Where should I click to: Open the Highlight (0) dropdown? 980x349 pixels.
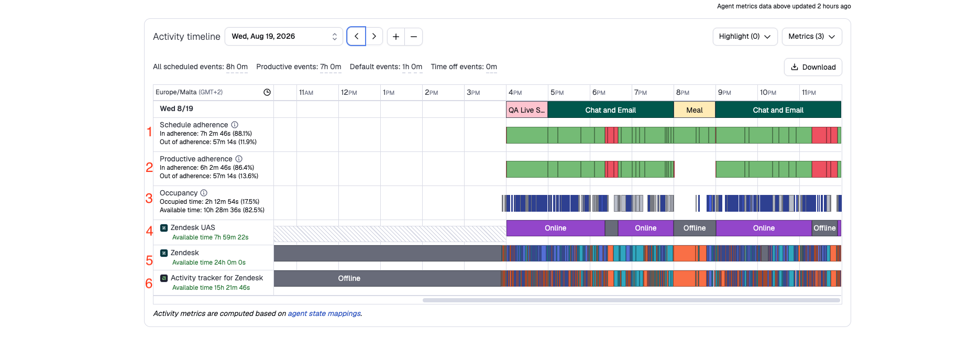(745, 37)
